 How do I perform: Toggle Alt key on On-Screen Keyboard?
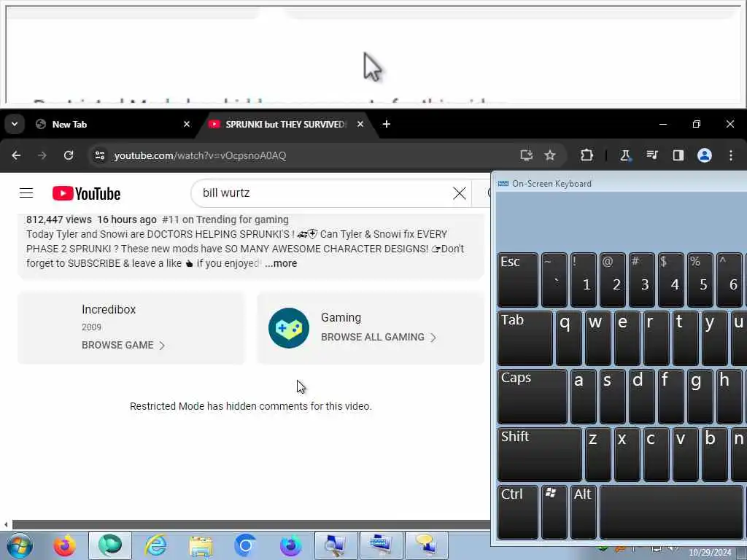click(583, 513)
